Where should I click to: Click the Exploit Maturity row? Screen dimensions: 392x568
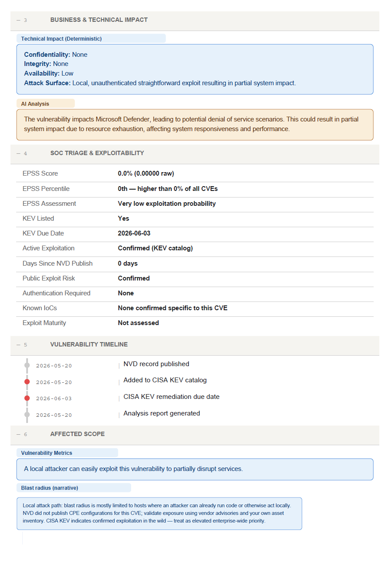click(x=195, y=323)
